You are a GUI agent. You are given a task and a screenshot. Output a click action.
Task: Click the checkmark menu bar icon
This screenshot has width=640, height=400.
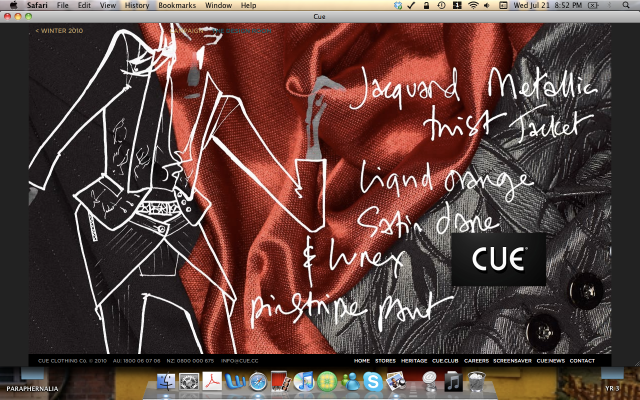coord(411,5)
